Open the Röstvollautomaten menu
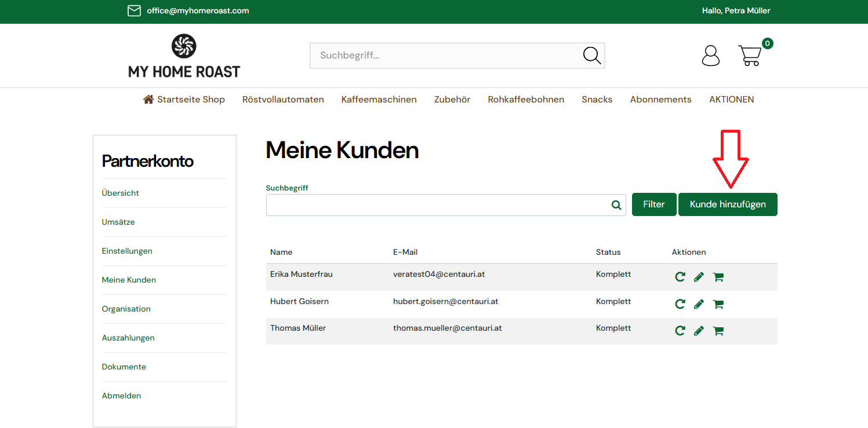This screenshot has width=868, height=428. 283,100
